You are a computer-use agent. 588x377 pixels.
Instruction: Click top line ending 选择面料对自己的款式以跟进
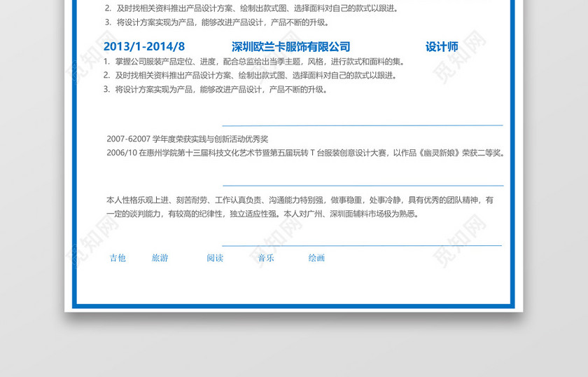252,8
